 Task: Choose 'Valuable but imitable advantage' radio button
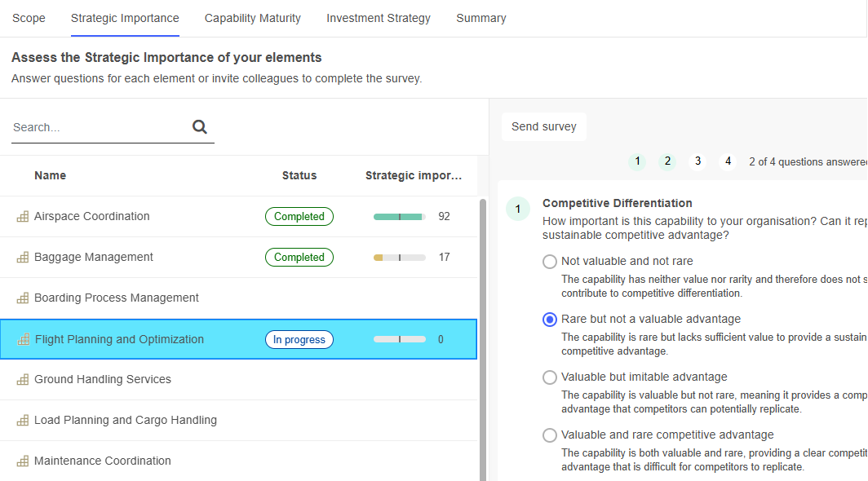[550, 377]
